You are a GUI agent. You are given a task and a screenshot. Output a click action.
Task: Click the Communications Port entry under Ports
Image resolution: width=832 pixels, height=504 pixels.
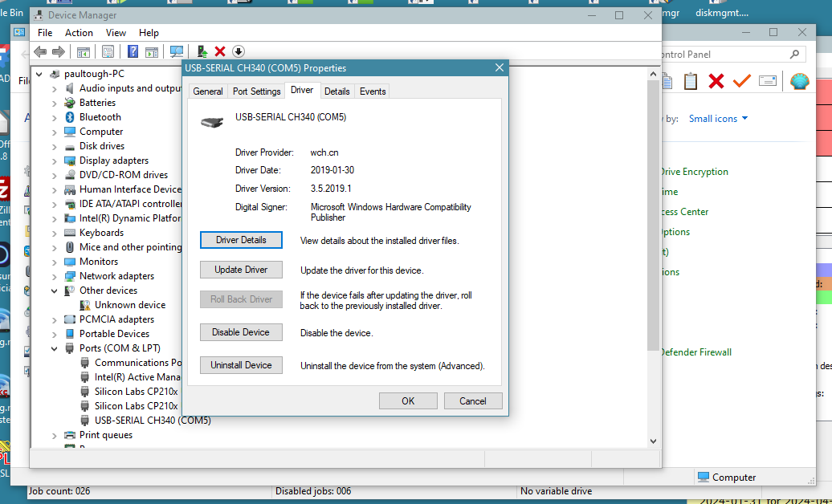[x=138, y=363]
